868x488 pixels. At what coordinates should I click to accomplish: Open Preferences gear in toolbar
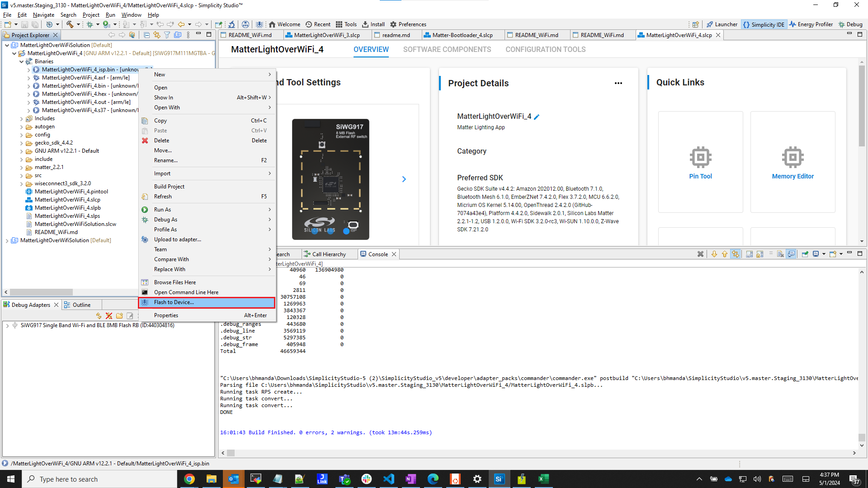[x=408, y=24]
